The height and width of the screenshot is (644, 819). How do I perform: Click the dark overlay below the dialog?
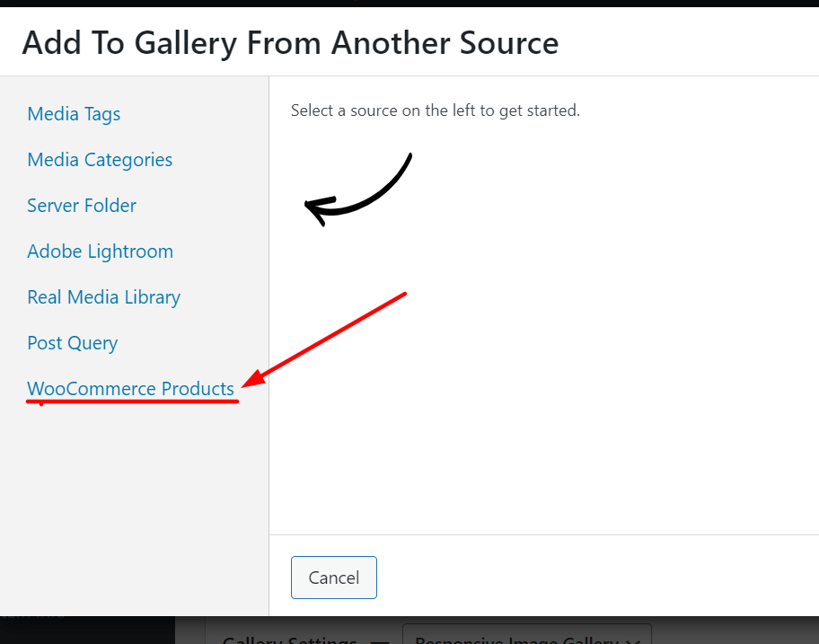(x=87, y=631)
